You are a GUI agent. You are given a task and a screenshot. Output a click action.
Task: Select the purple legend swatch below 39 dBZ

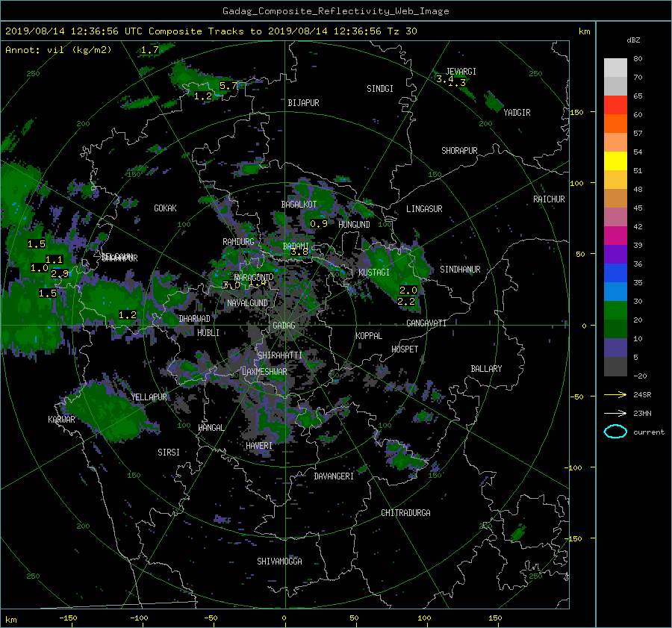(615, 254)
